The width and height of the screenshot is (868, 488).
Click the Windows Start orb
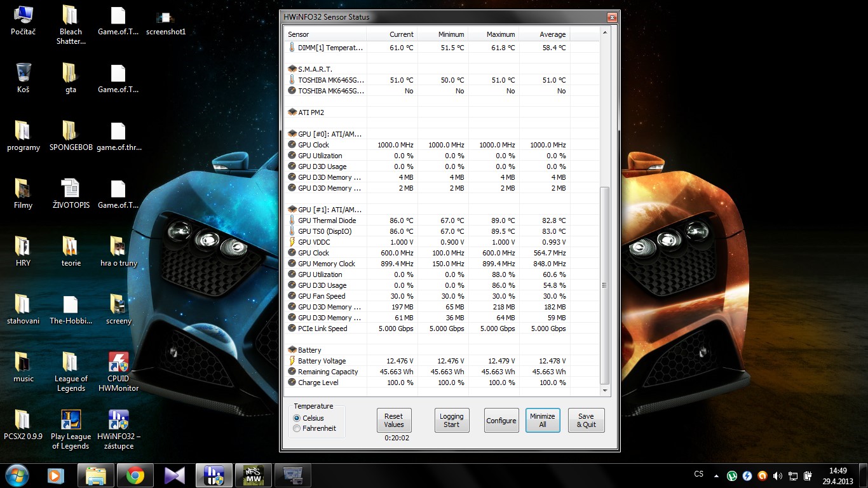[x=17, y=475]
